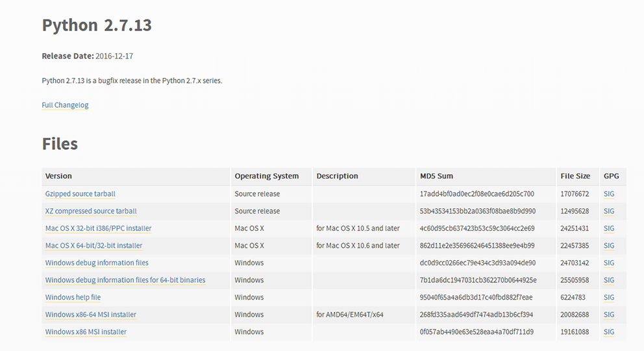The height and width of the screenshot is (351, 644).
Task: Open Mac OS X 32-bit i386/PPC installer link
Action: (x=98, y=228)
